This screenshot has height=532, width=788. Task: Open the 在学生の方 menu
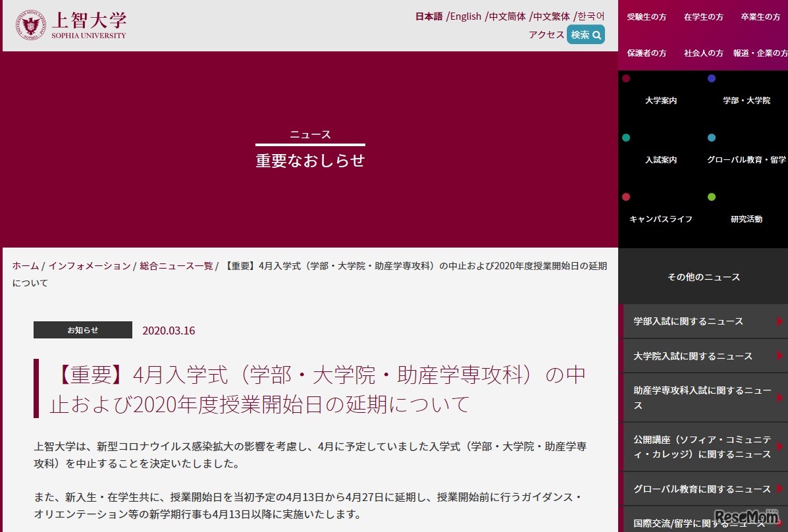[703, 17]
